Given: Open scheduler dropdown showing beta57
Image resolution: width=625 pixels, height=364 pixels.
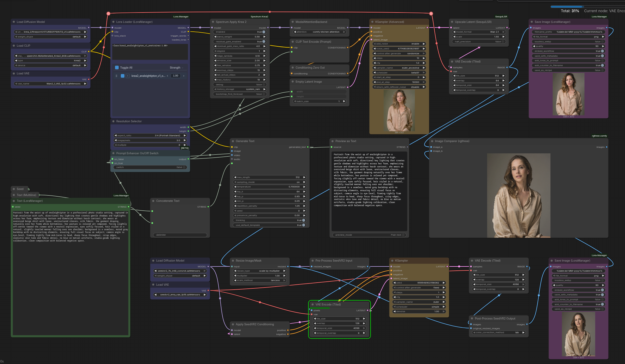Looking at the screenshot, I should (x=399, y=73).
